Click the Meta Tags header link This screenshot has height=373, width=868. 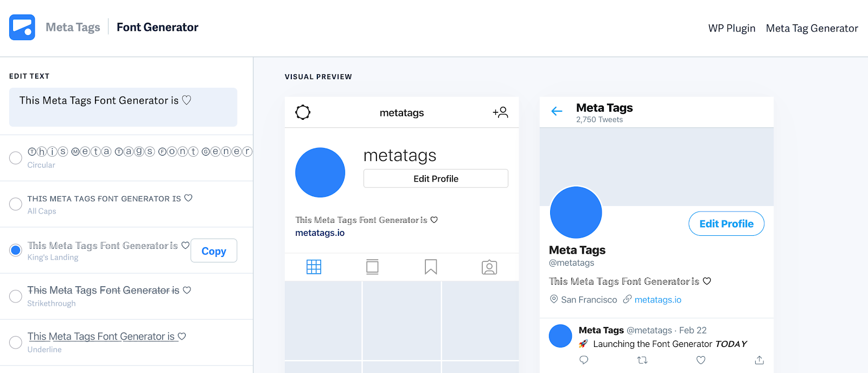pos(73,27)
